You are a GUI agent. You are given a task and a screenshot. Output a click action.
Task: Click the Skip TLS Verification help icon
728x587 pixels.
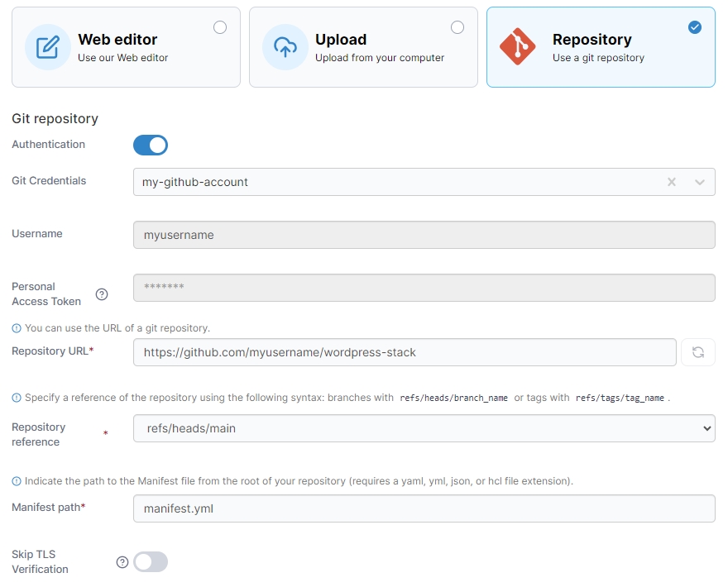pos(122,562)
